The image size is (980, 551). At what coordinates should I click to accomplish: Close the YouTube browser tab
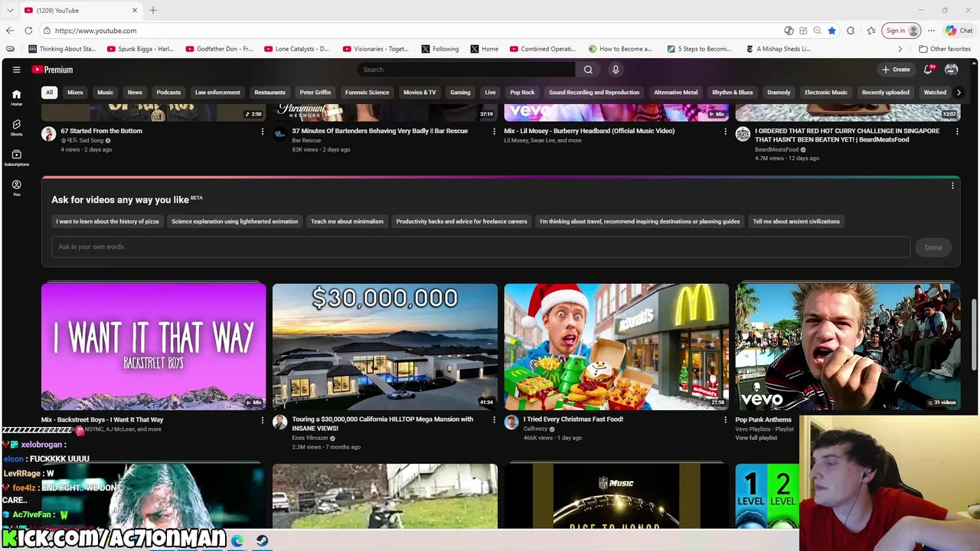coord(135,10)
